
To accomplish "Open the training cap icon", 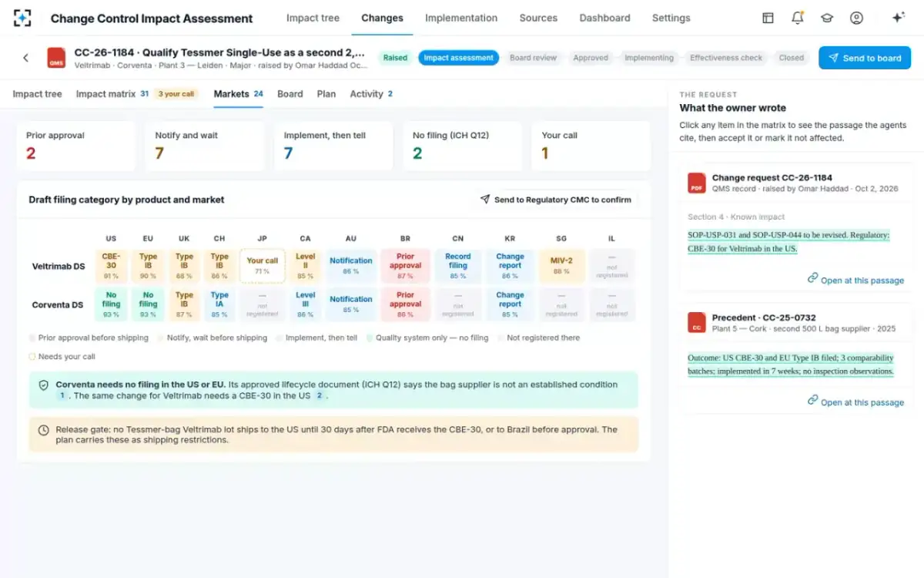I will coord(827,18).
